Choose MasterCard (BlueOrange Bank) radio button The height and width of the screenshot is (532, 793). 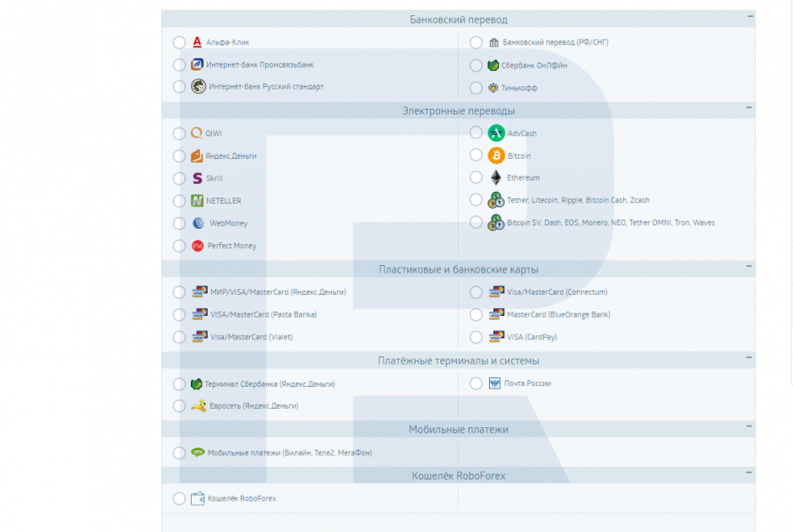coord(476,314)
